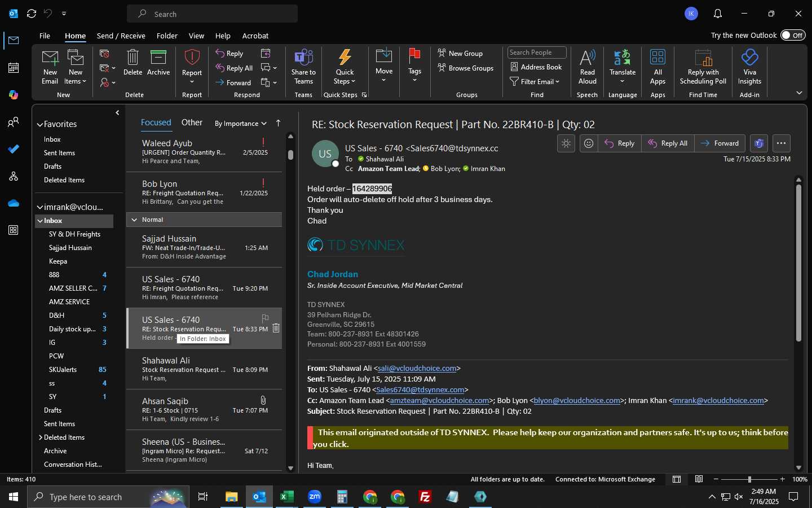Select the SKUalerts folder
This screenshot has height=508, width=812.
click(63, 370)
